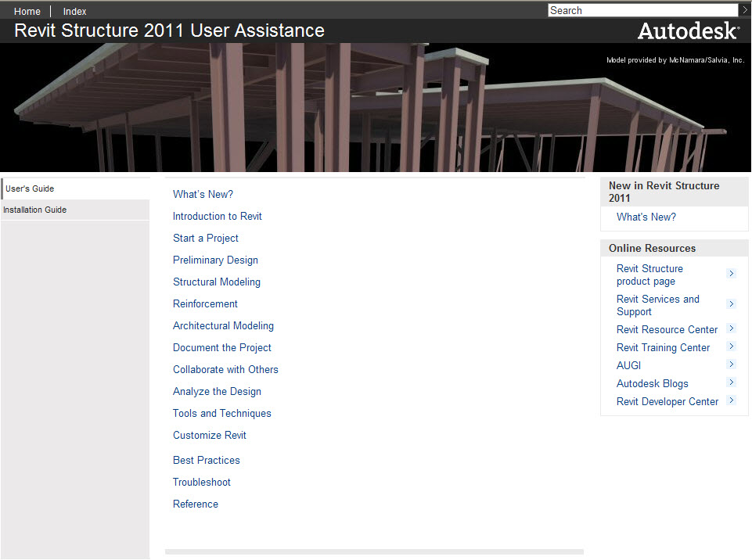Viewport: 752px width, 560px height.
Task: Click the Autodesk logo
Action: (x=687, y=31)
